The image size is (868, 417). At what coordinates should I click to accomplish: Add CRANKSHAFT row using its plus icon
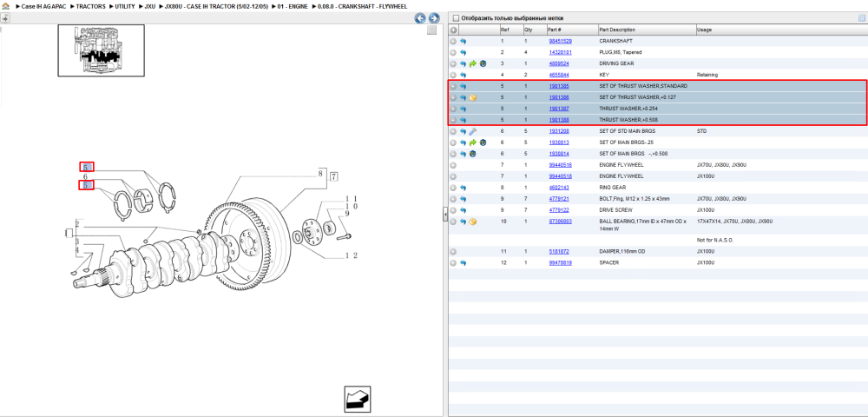[453, 42]
